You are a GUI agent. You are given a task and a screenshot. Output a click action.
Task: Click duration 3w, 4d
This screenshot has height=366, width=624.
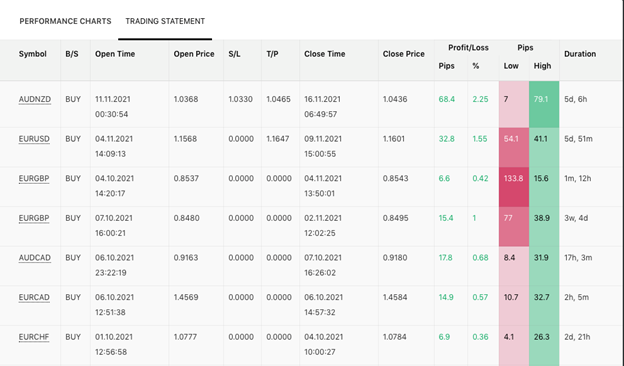tap(576, 218)
